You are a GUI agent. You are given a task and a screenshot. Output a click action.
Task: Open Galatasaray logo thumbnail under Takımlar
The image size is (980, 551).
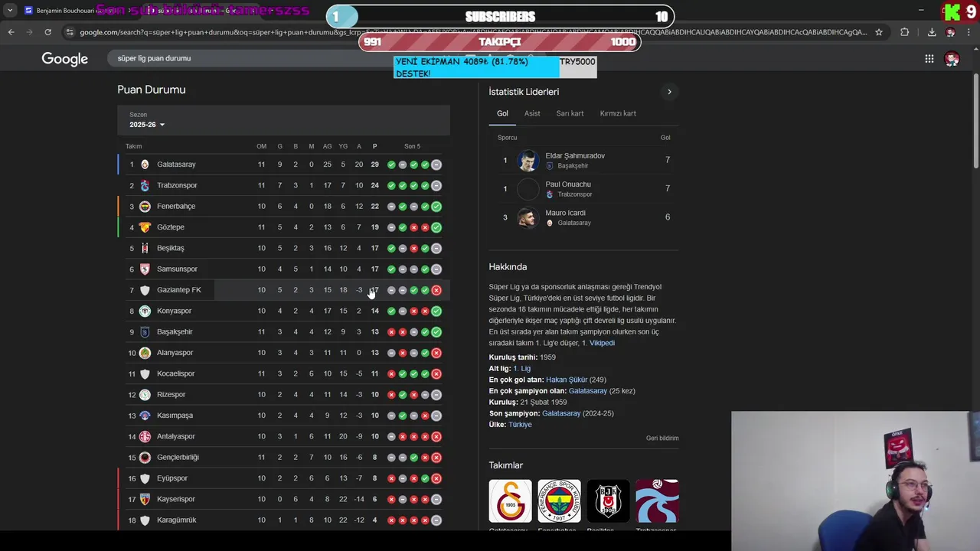click(x=510, y=501)
